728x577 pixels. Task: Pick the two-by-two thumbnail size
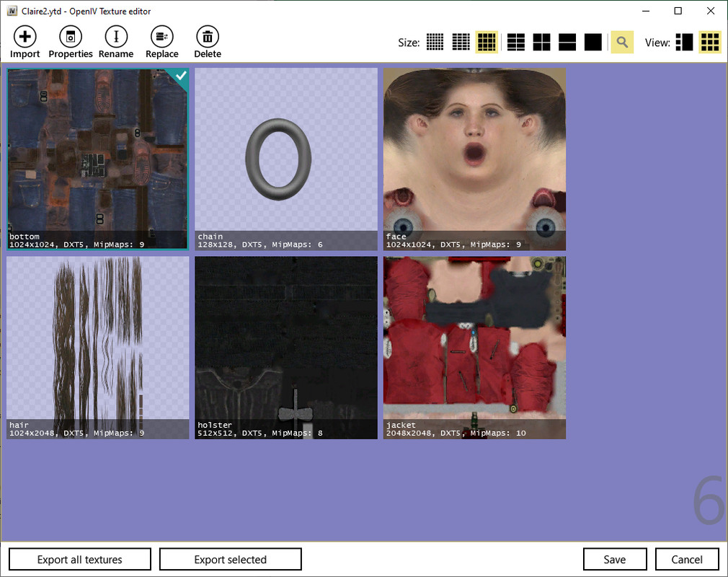[x=541, y=43]
